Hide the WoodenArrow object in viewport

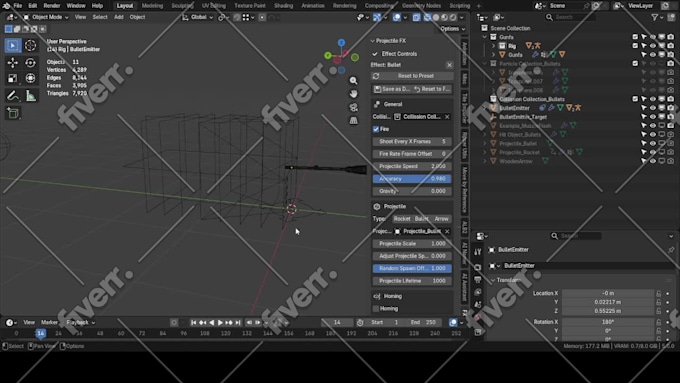pyautogui.click(x=653, y=161)
